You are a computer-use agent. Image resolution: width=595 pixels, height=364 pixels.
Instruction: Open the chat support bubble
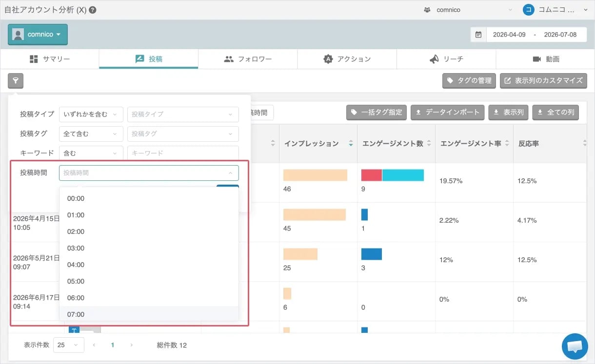coord(575,346)
